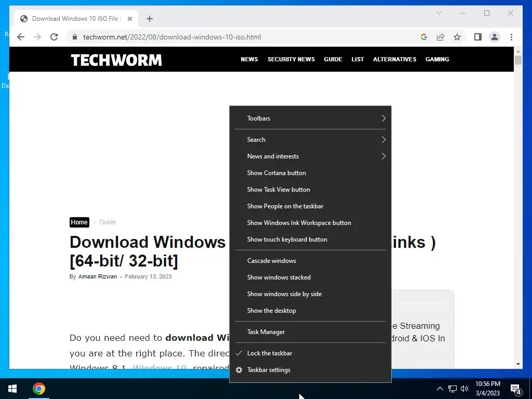Expand News and interests submenu
Image resolution: width=532 pixels, height=399 pixels.
(x=311, y=156)
